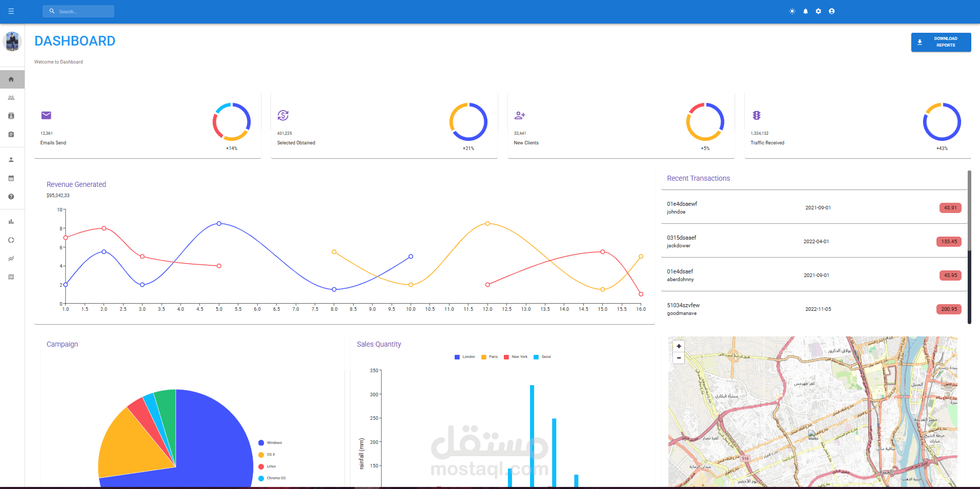Click the Sales Quantity panel heading

379,344
